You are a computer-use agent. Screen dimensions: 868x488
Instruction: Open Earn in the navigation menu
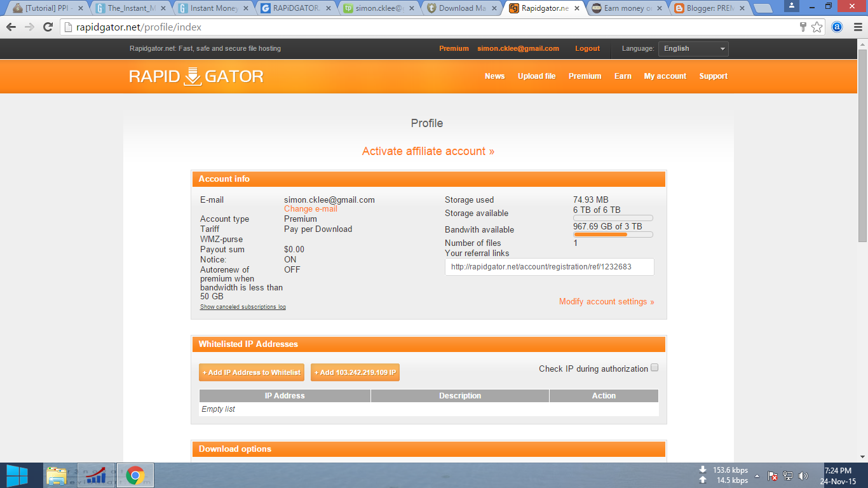tap(623, 76)
